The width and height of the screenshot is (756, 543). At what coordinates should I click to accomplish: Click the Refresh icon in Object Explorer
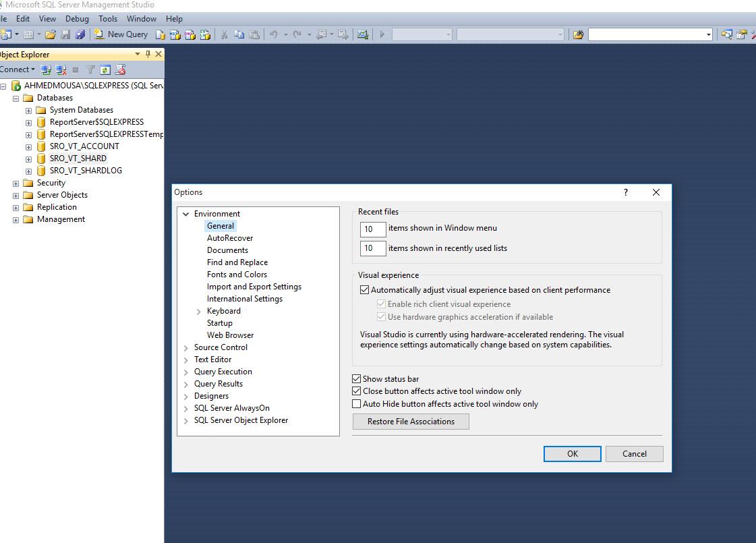pos(105,70)
